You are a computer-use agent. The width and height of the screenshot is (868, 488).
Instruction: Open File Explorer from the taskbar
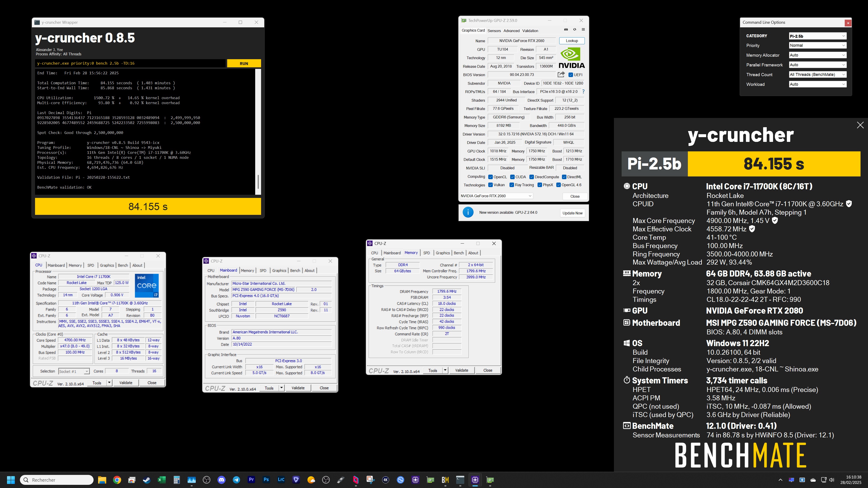[x=102, y=480]
